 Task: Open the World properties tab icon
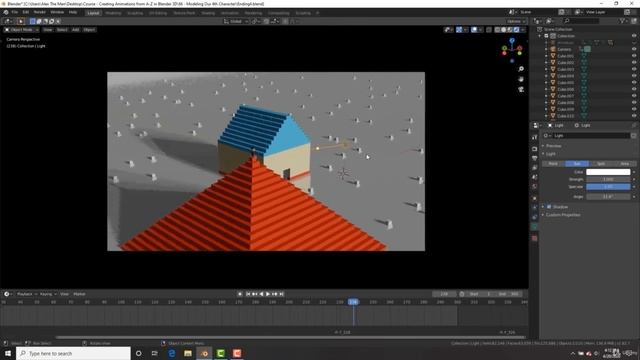(535, 187)
